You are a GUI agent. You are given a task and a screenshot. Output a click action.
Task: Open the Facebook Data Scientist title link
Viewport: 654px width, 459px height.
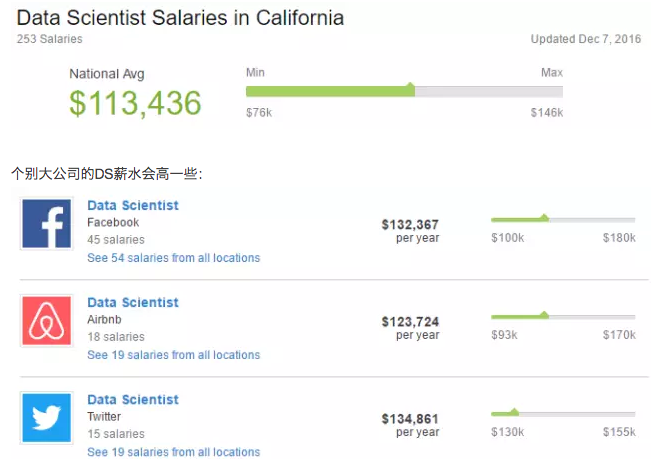133,205
